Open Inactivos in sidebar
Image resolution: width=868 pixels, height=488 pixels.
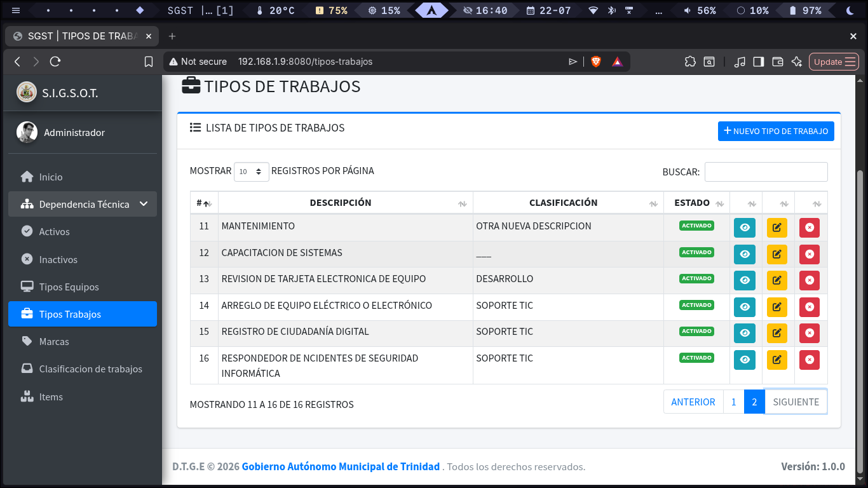click(83, 259)
